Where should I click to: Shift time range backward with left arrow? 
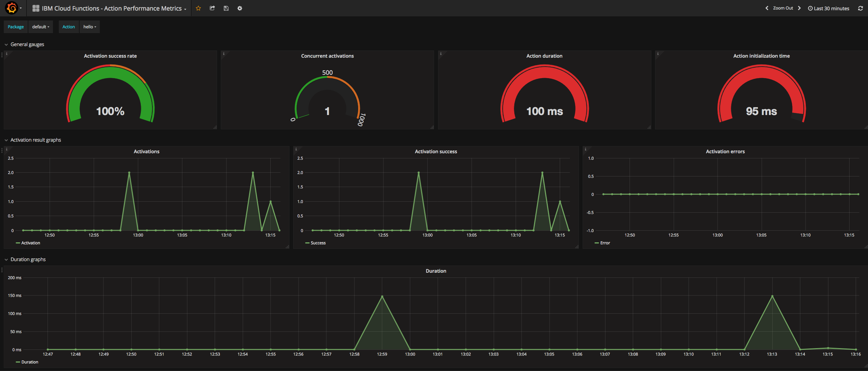point(767,8)
